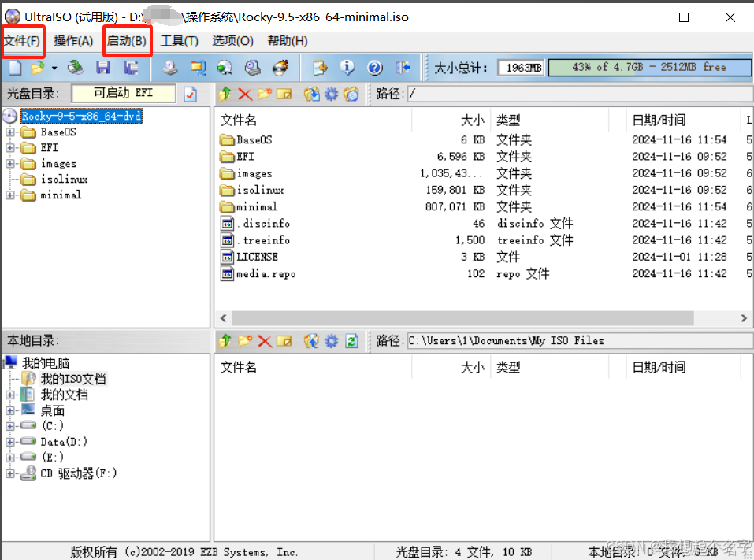Click the folder-globe view icon in disc pane

(x=351, y=94)
